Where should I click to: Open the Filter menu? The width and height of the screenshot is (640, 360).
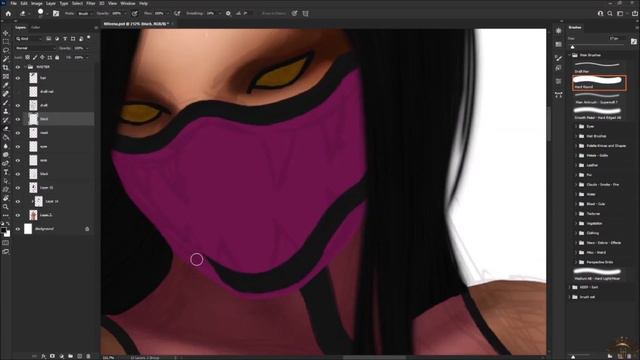pos(91,3)
